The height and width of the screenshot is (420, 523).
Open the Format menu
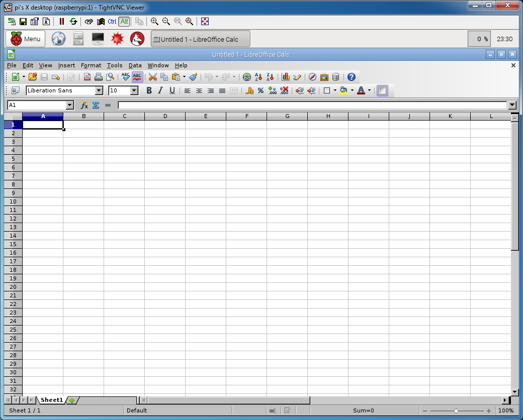pyautogui.click(x=91, y=65)
